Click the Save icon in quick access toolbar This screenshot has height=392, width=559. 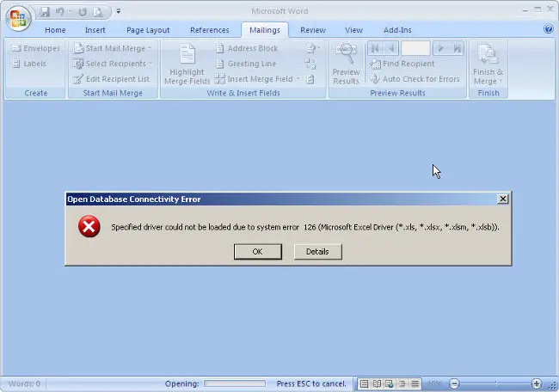point(45,12)
